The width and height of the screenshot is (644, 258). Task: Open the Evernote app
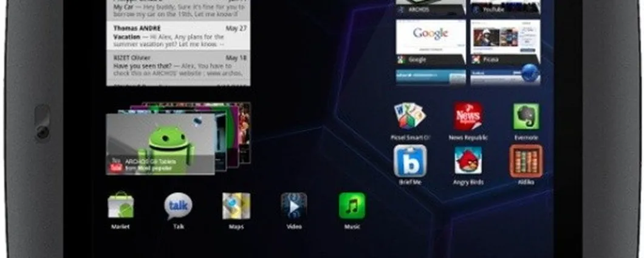click(526, 116)
